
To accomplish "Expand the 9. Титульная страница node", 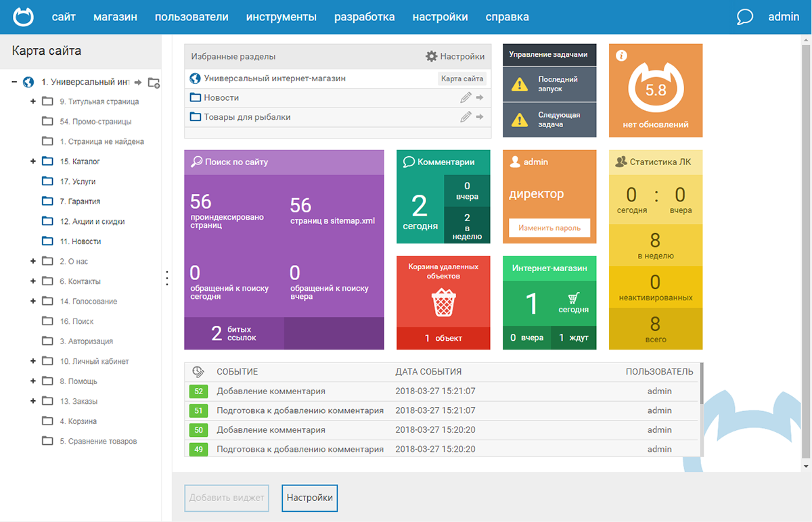I will point(33,101).
